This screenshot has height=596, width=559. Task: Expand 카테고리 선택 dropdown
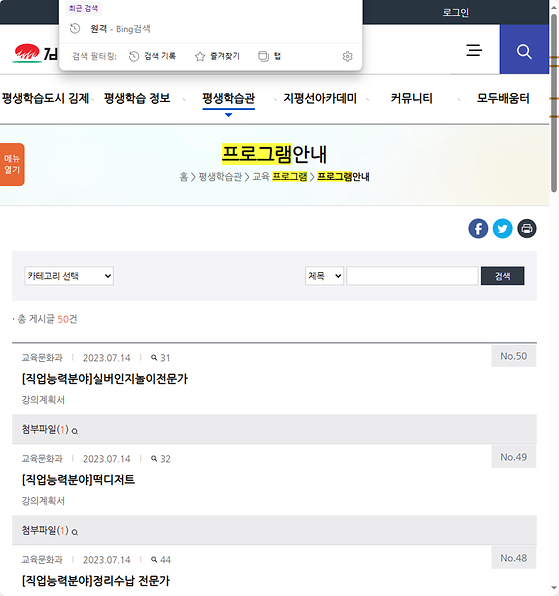[x=69, y=276]
